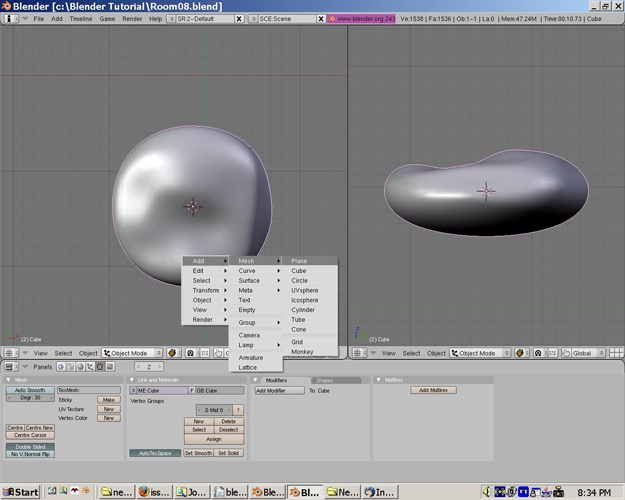Choose UVsphere in the Mesh submenu
The width and height of the screenshot is (625, 500).
click(305, 290)
